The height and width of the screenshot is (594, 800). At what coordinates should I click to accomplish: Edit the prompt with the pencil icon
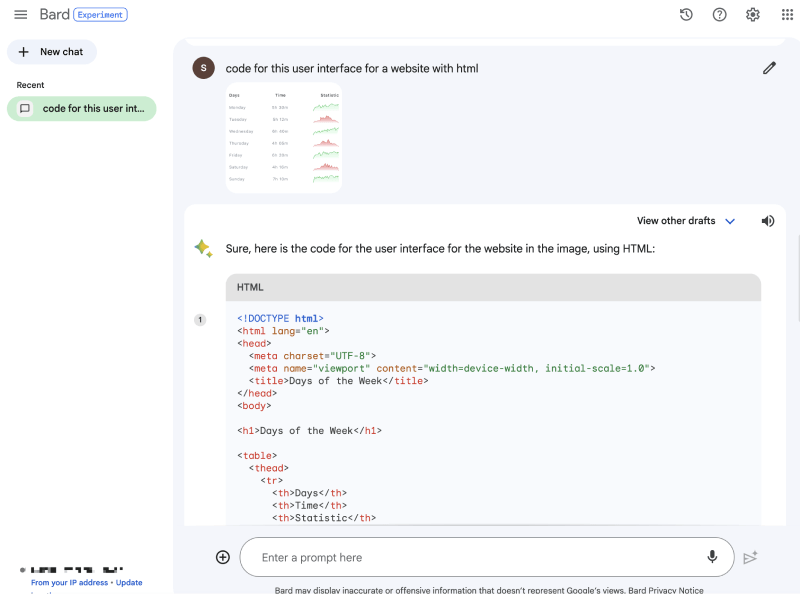[769, 68]
